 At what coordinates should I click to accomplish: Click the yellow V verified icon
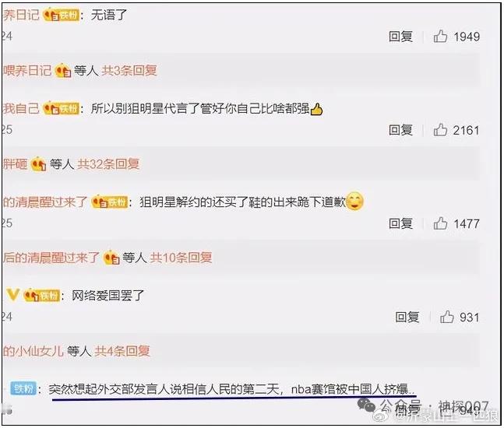[13, 295]
